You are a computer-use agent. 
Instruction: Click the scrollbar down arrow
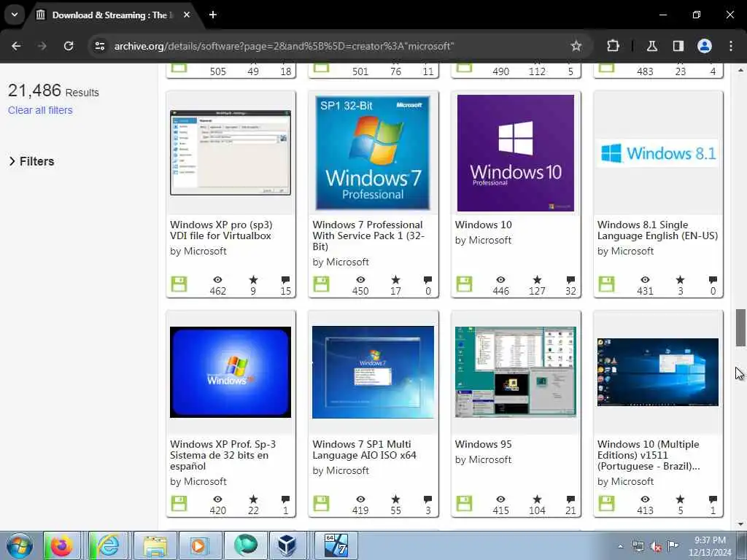pos(740,524)
